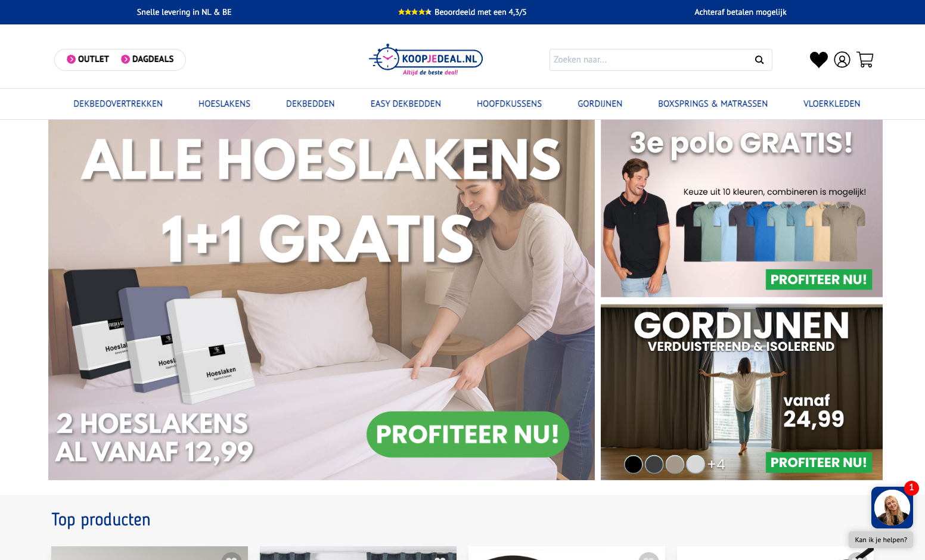Click the pink arrow icon beside OUTLET
Viewport: 925px width, 560px height.
click(71, 59)
